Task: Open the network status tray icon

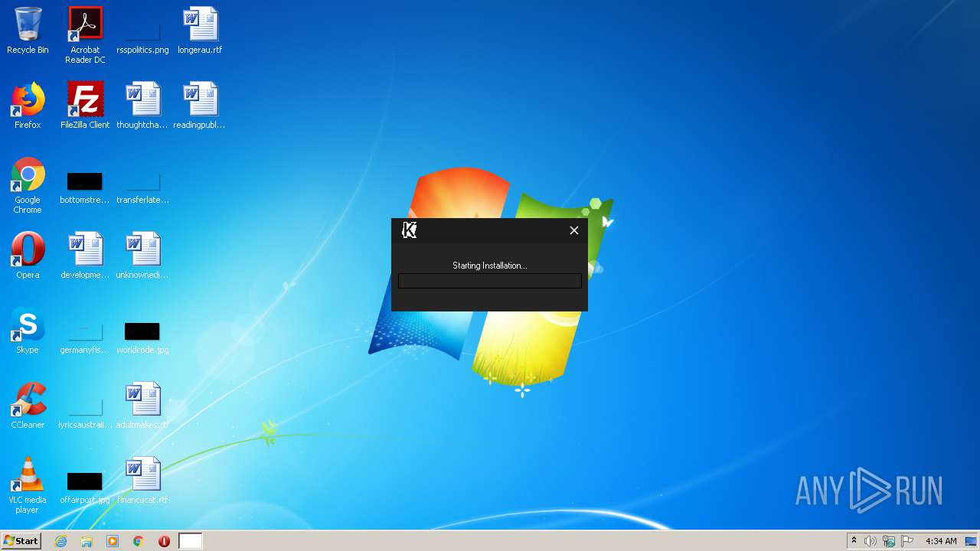Action: click(889, 541)
